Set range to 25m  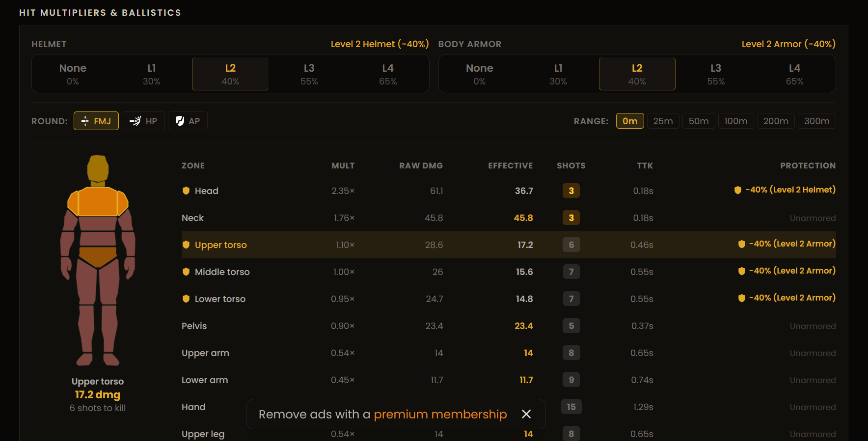[663, 121]
